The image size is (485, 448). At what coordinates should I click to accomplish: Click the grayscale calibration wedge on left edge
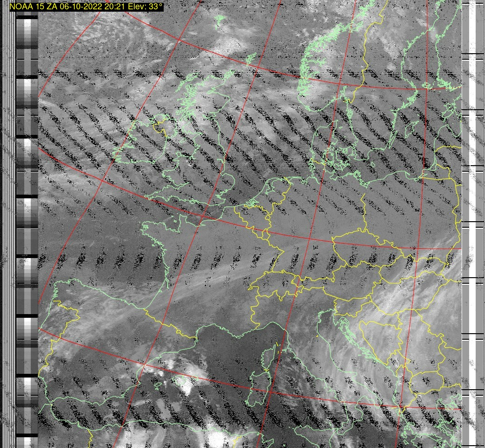[27, 187]
